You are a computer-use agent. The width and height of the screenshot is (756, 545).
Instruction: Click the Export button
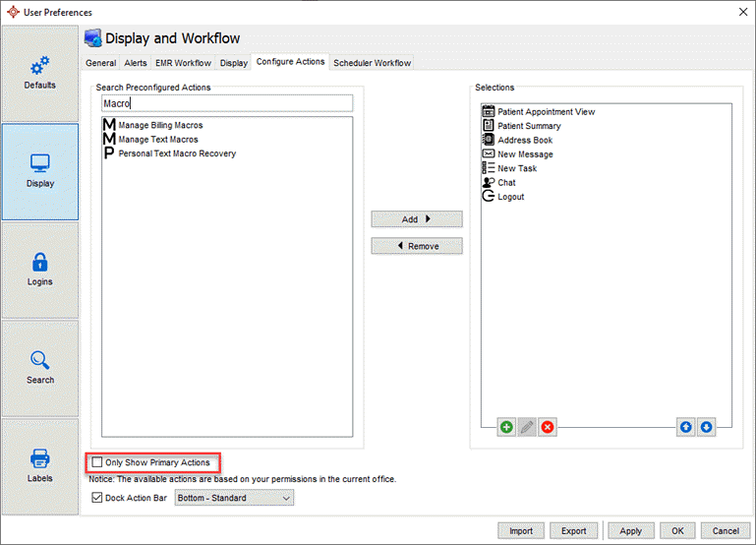574,531
